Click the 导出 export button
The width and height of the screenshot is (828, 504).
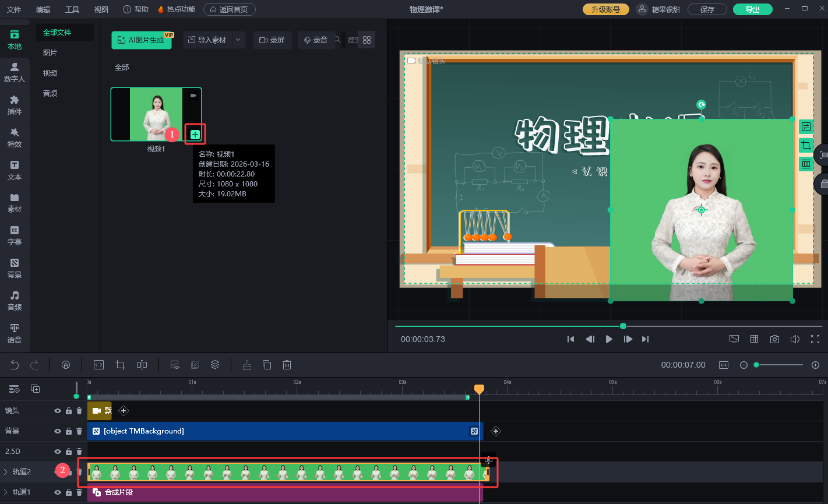pos(752,9)
